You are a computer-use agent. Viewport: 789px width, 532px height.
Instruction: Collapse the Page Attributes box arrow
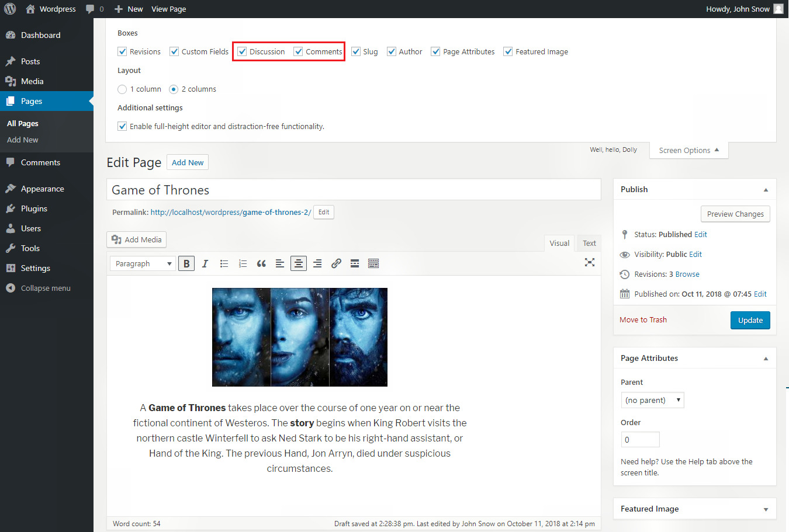tap(766, 359)
